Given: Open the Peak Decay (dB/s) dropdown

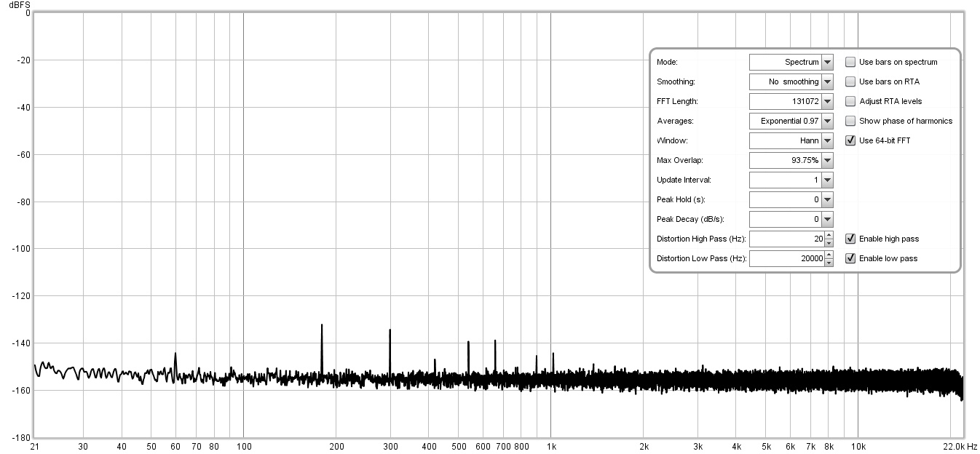Looking at the screenshot, I should (827, 219).
